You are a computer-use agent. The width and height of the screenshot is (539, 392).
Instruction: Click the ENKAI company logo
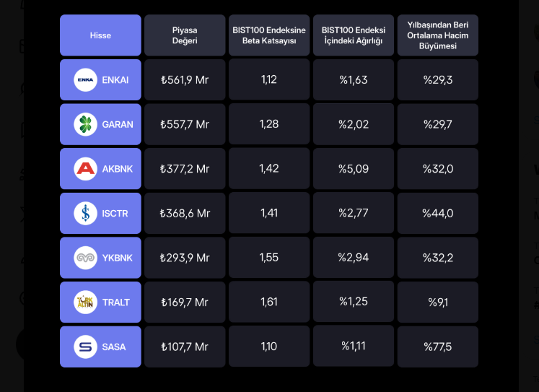click(85, 80)
